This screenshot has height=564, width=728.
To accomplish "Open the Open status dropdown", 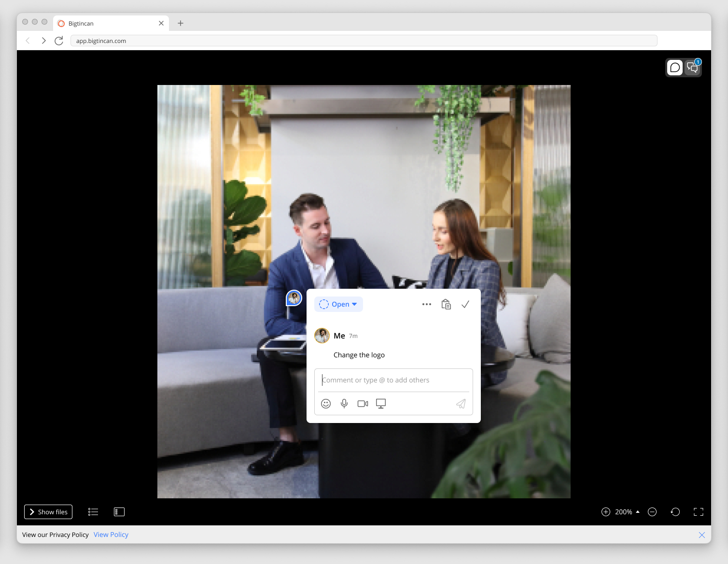I will click(x=338, y=304).
